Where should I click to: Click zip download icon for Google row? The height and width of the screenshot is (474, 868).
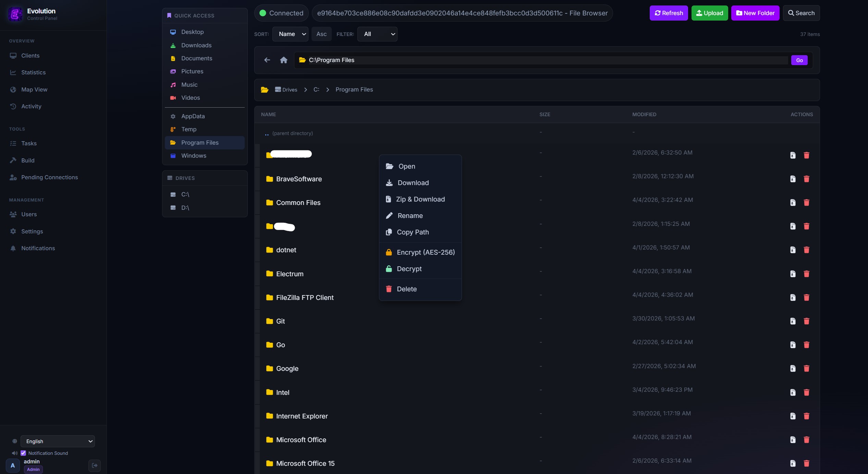(793, 368)
